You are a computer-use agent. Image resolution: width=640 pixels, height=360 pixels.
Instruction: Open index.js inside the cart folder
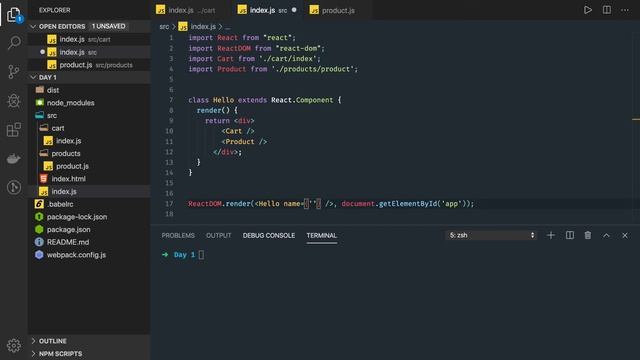pos(89,141)
